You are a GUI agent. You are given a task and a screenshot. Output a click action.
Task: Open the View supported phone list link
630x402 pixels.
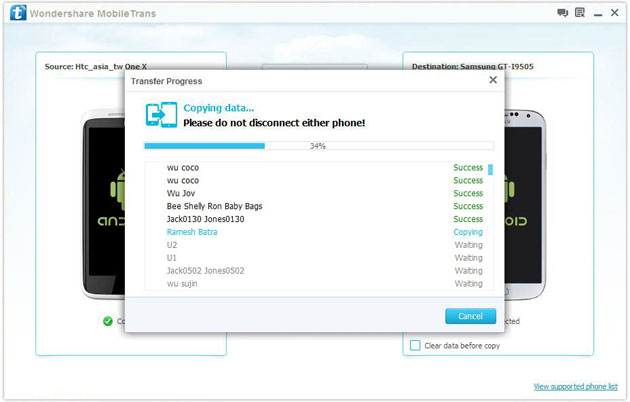[575, 386]
